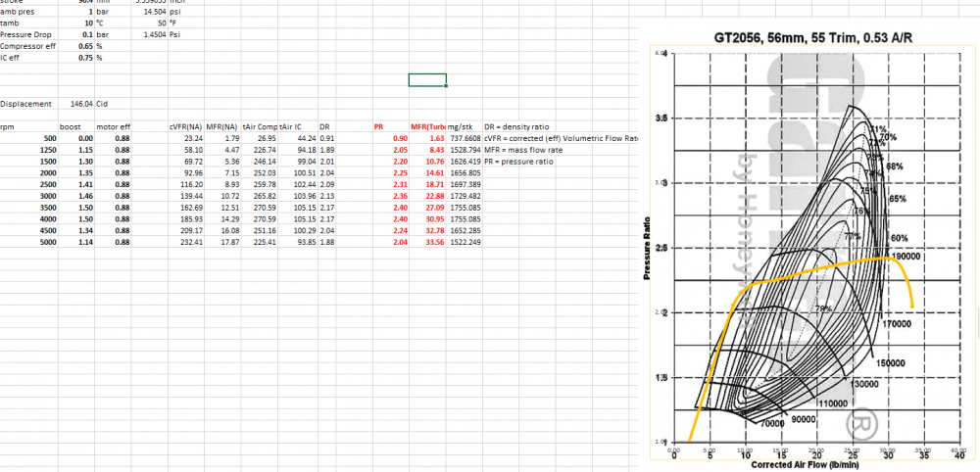
Task: Click boost value 1.41 in the 2500 row
Action: pos(76,184)
